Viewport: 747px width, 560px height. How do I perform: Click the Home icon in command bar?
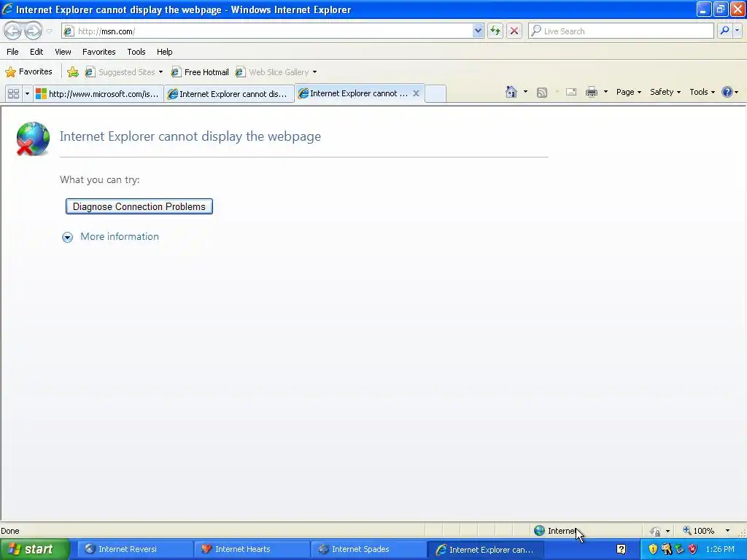point(511,92)
